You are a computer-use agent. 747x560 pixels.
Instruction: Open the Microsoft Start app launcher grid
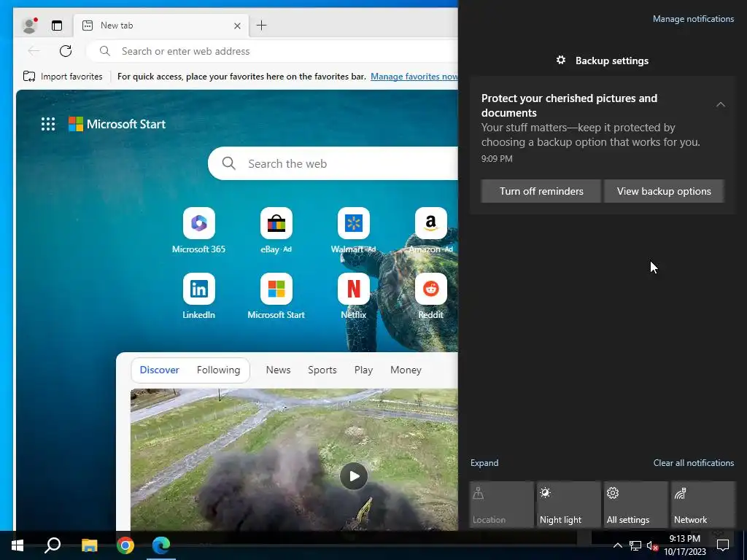48,124
